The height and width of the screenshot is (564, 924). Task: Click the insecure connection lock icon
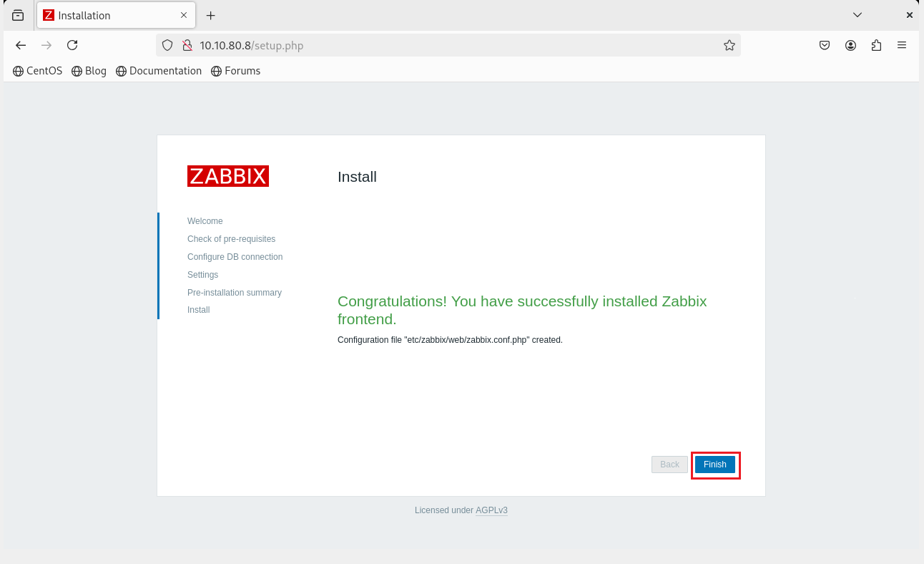pos(187,45)
